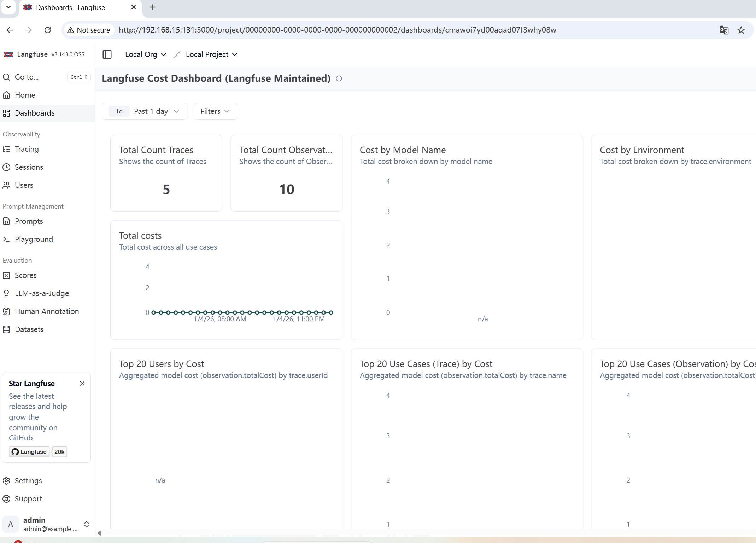Screen dimensions: 756x543
Task: Open the Tracing section
Action: tap(27, 149)
